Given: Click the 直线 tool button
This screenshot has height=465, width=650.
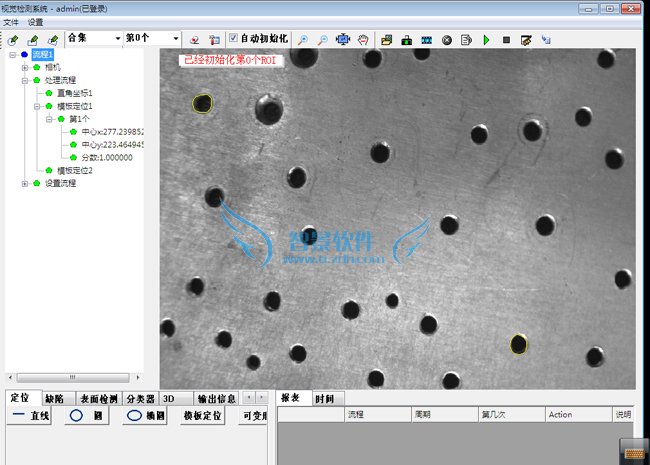Looking at the screenshot, I should 31,416.
